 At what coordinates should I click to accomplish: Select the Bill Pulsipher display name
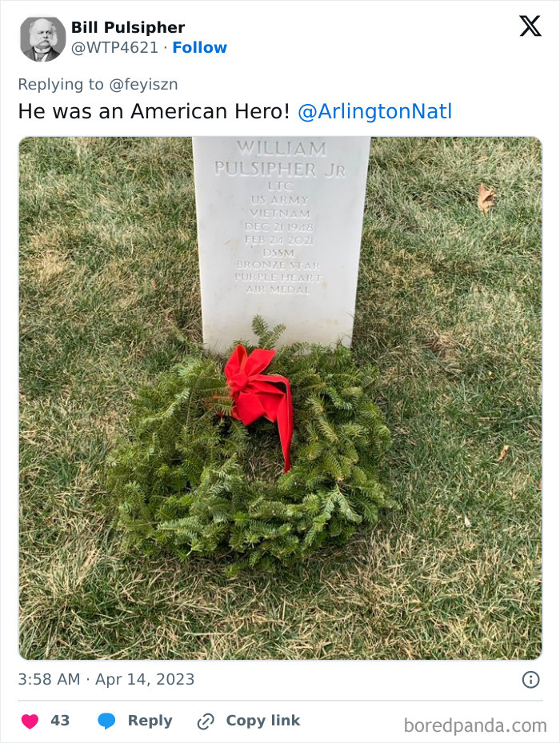(x=128, y=27)
